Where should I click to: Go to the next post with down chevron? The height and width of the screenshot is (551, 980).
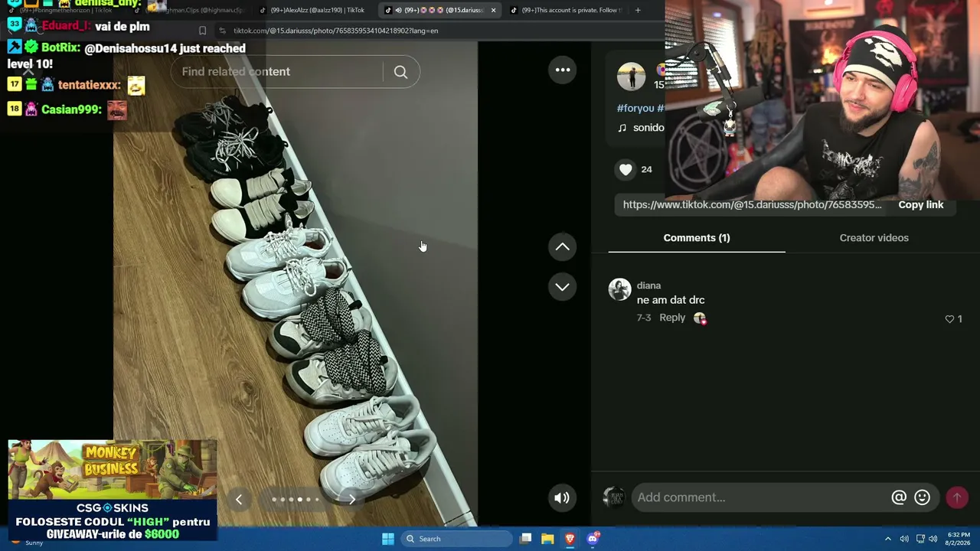(562, 287)
